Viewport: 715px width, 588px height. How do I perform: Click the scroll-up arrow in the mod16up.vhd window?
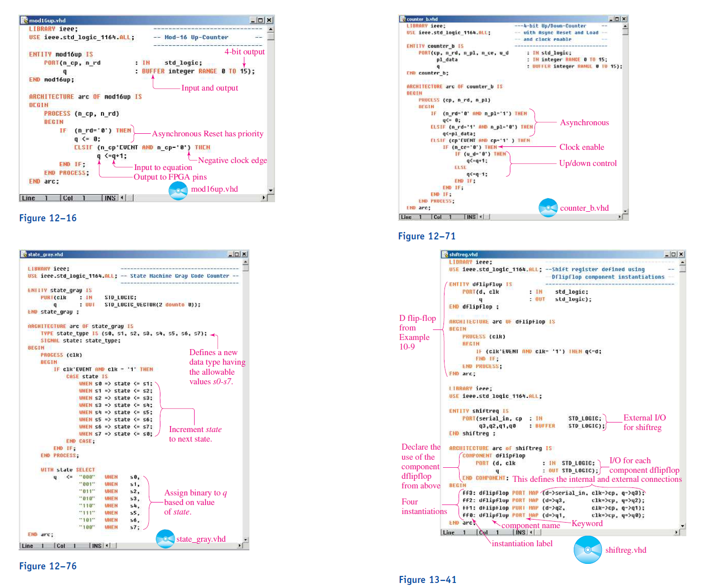[x=271, y=29]
